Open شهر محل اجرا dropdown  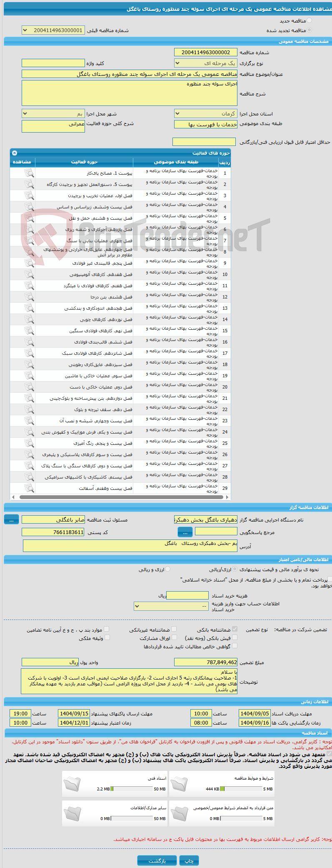[53, 113]
